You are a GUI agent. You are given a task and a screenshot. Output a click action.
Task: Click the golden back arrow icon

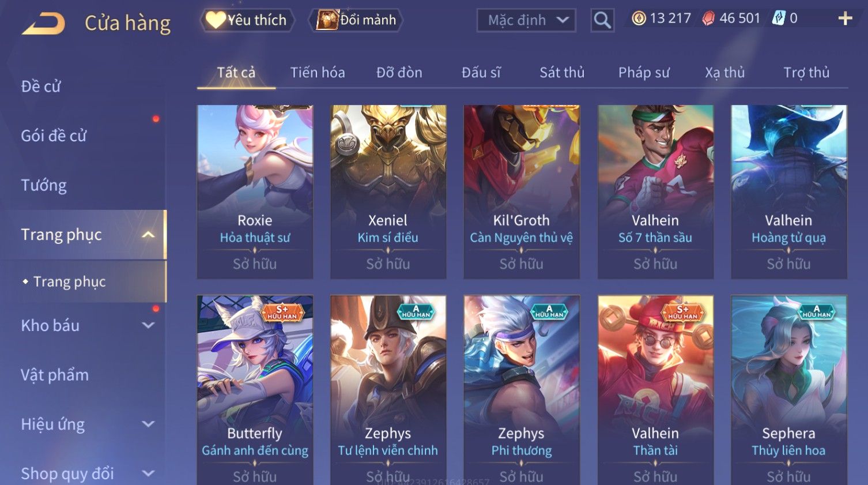(x=43, y=24)
